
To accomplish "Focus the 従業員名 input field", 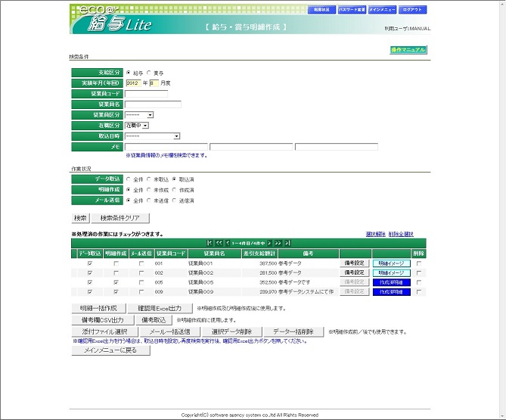I will click(153, 104).
